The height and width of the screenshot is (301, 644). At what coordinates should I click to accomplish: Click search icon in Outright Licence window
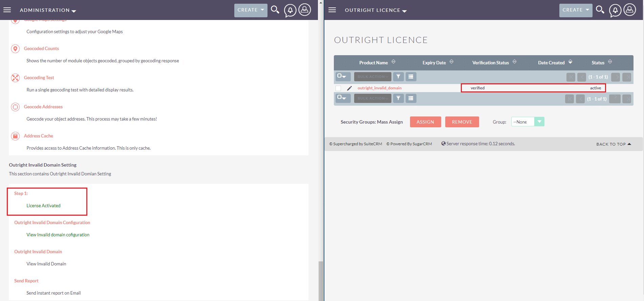[600, 9]
